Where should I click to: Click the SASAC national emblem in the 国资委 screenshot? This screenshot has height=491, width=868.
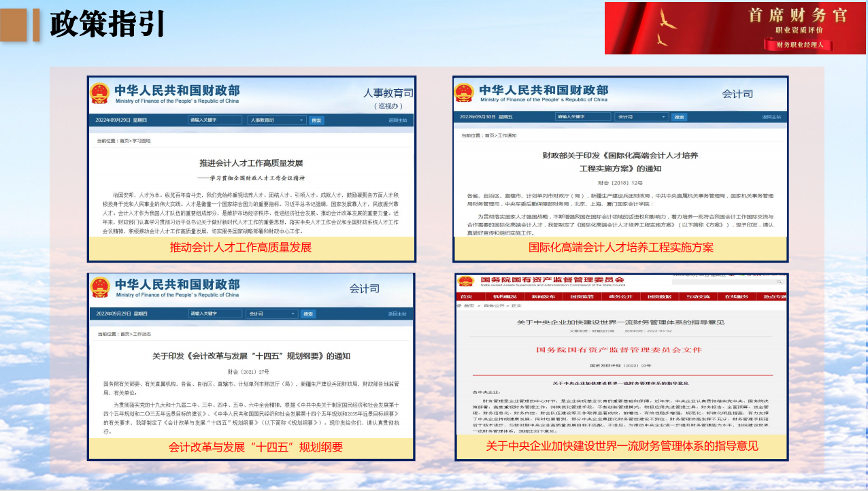[466, 281]
